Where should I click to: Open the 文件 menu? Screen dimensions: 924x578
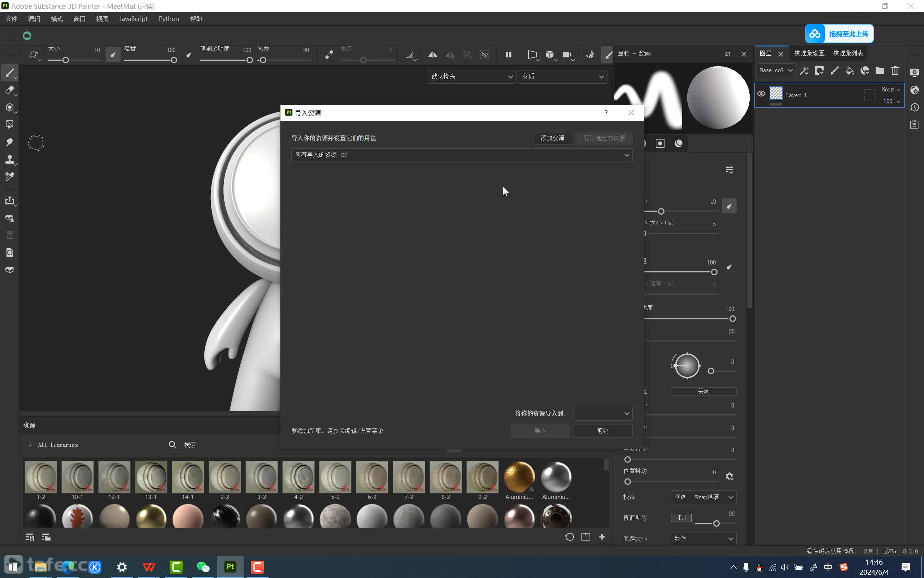[12, 19]
